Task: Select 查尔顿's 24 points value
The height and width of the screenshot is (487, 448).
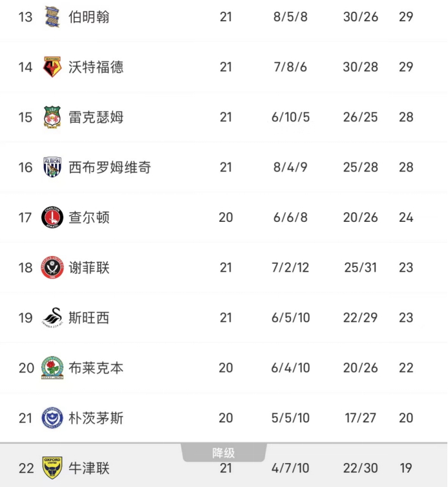Action: pos(405,217)
